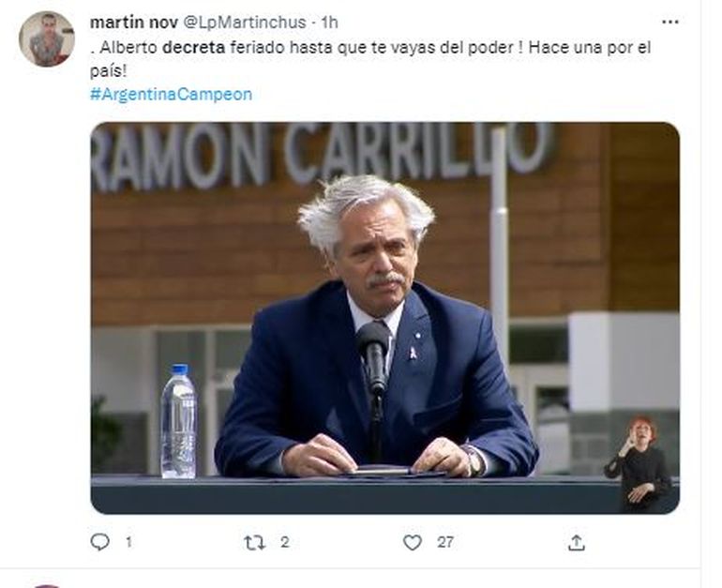Click the 1h tweet timestamp
722x588 pixels.
click(x=329, y=23)
